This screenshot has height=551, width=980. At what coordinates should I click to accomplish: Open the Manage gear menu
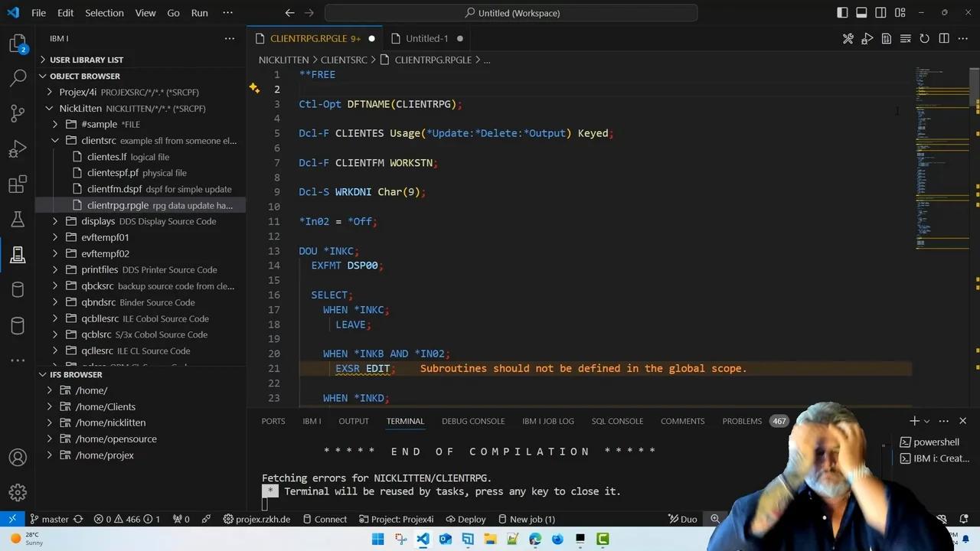tap(18, 493)
